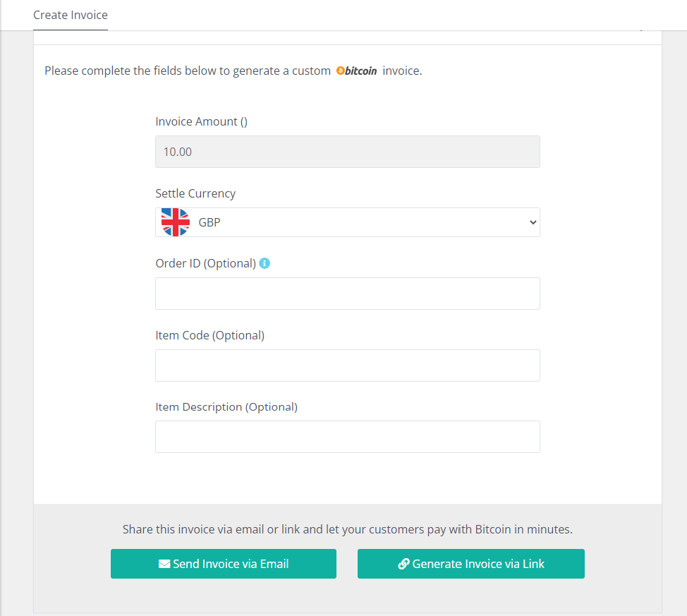Screen dimensions: 687x616
Task: Click the Order ID tooltip icon for help
Action: tap(265, 262)
